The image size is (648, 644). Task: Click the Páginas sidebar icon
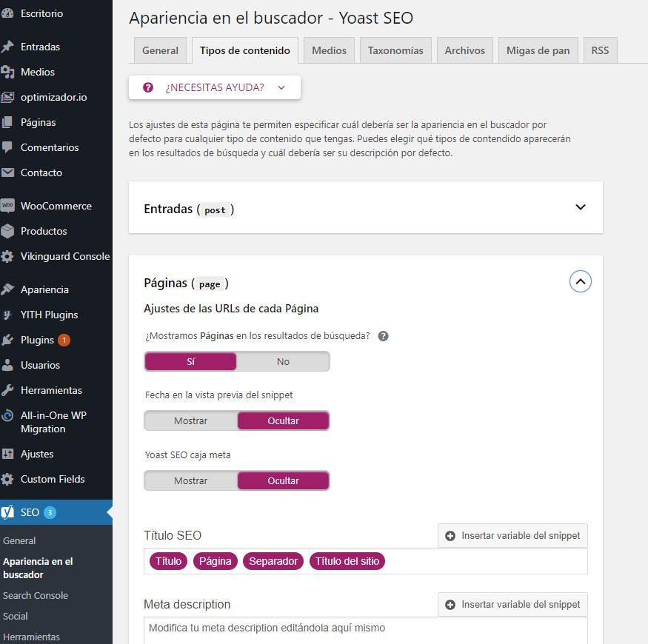[x=7, y=122]
